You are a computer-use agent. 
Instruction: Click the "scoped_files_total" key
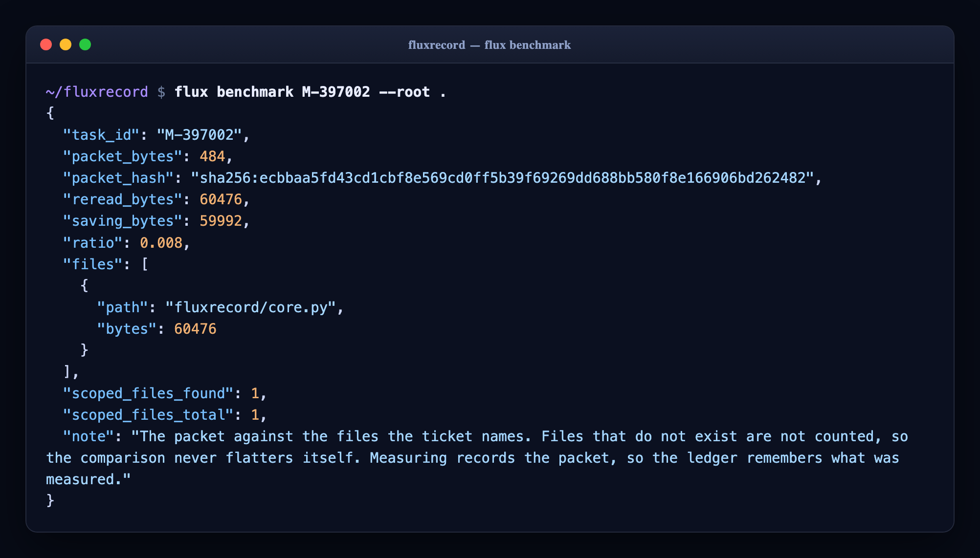pos(148,415)
